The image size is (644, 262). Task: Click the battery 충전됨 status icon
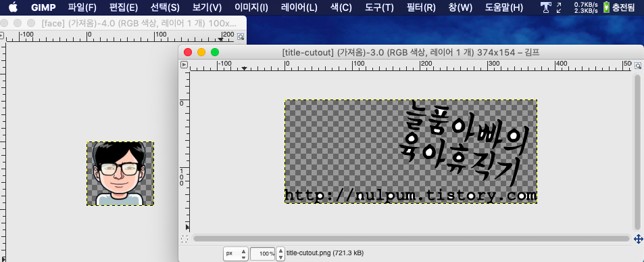tap(620, 7)
